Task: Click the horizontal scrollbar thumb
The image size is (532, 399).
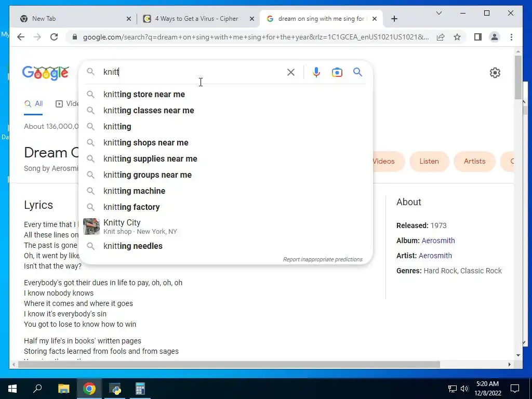Action: click(229, 364)
